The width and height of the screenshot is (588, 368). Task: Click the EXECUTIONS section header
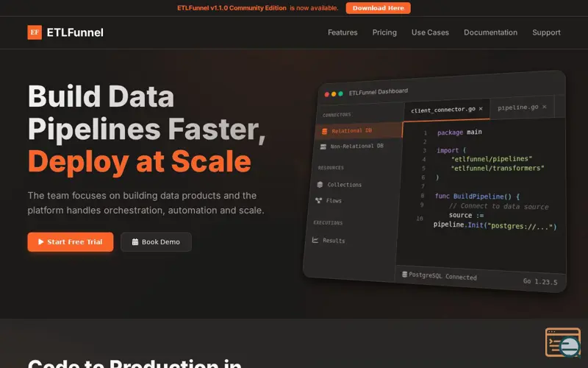[x=328, y=223]
